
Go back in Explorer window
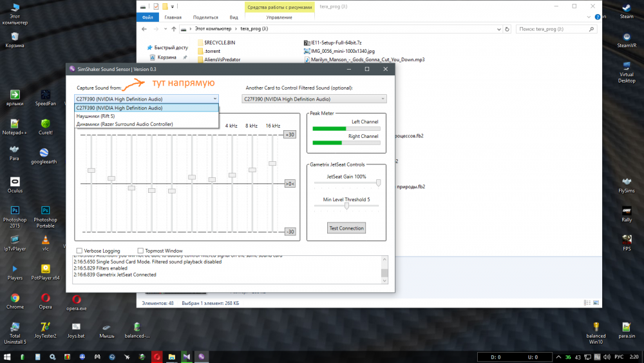coord(144,29)
